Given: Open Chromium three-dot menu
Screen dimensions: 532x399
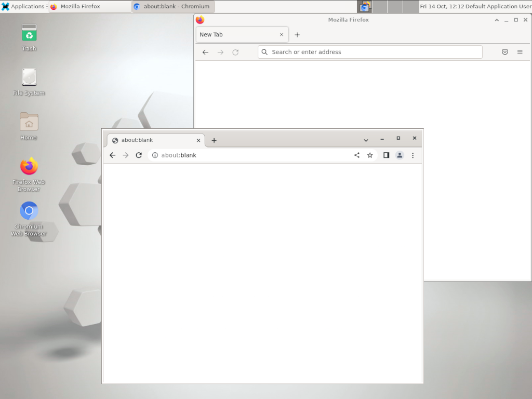Looking at the screenshot, I should pos(413,155).
